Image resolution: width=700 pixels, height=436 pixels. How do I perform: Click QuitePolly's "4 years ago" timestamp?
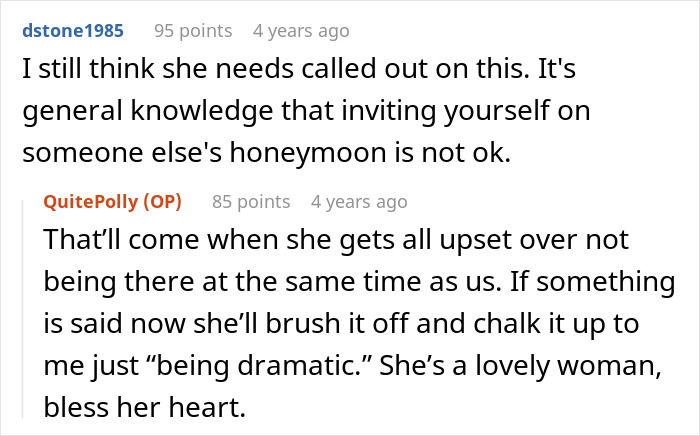pyautogui.click(x=359, y=202)
